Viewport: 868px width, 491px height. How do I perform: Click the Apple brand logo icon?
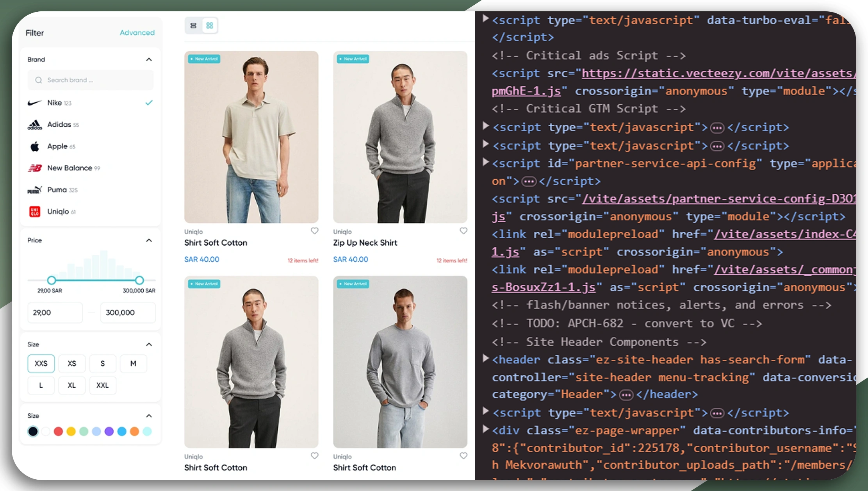coord(34,146)
